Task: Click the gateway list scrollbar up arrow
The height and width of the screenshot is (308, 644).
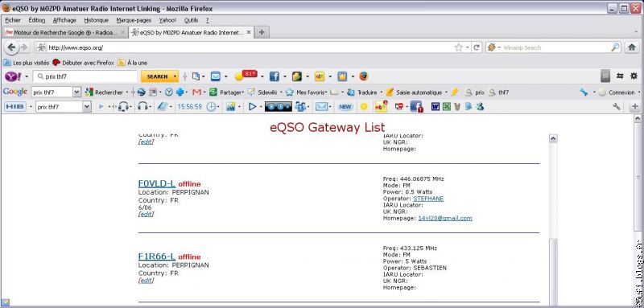Action: click(553, 138)
